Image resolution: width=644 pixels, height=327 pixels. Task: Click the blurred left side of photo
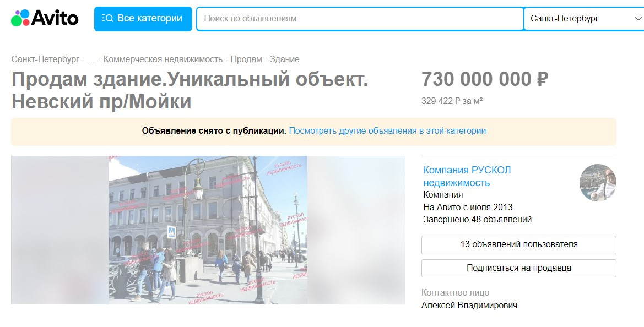(60, 230)
